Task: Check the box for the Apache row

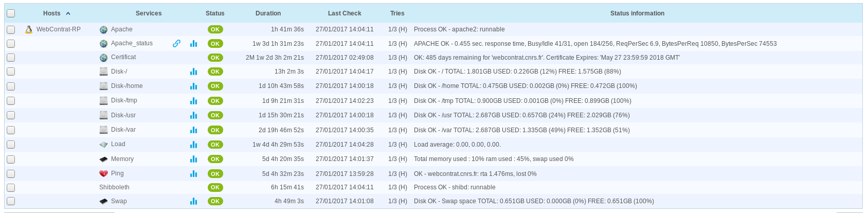Action: point(11,30)
